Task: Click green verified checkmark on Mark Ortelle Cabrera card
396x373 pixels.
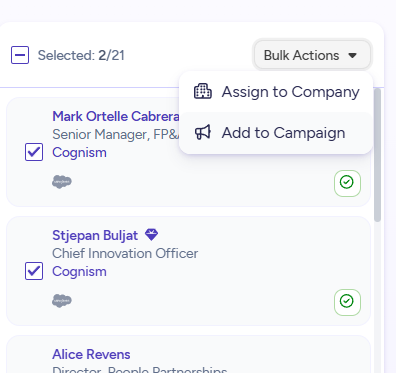Action: (x=347, y=183)
